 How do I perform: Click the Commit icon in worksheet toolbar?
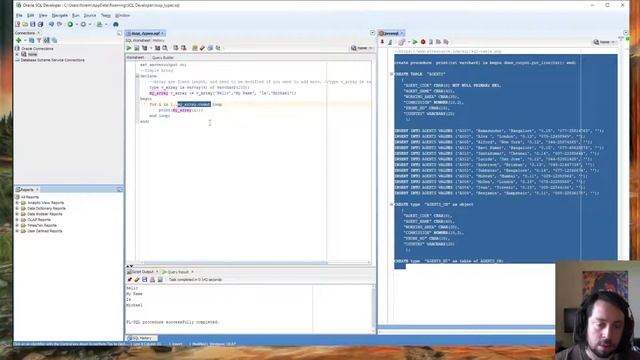(x=176, y=48)
